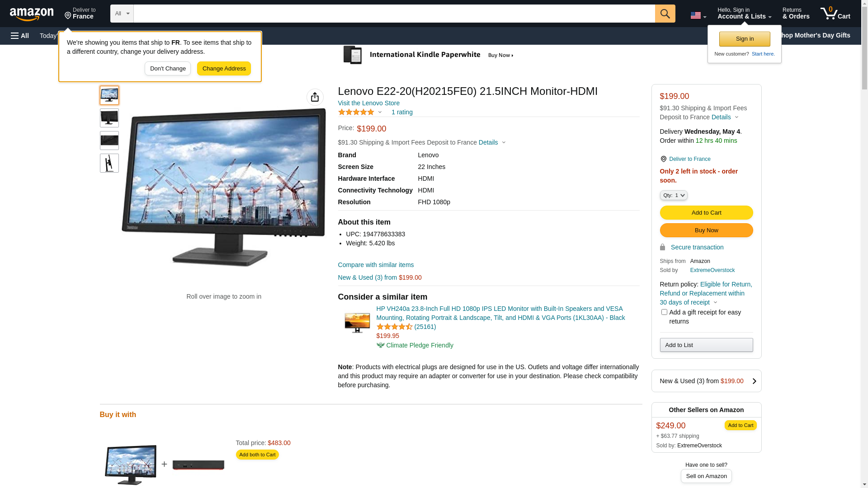Image resolution: width=868 pixels, height=488 pixels.
Task: Select the second product thumbnail image
Action: [109, 118]
